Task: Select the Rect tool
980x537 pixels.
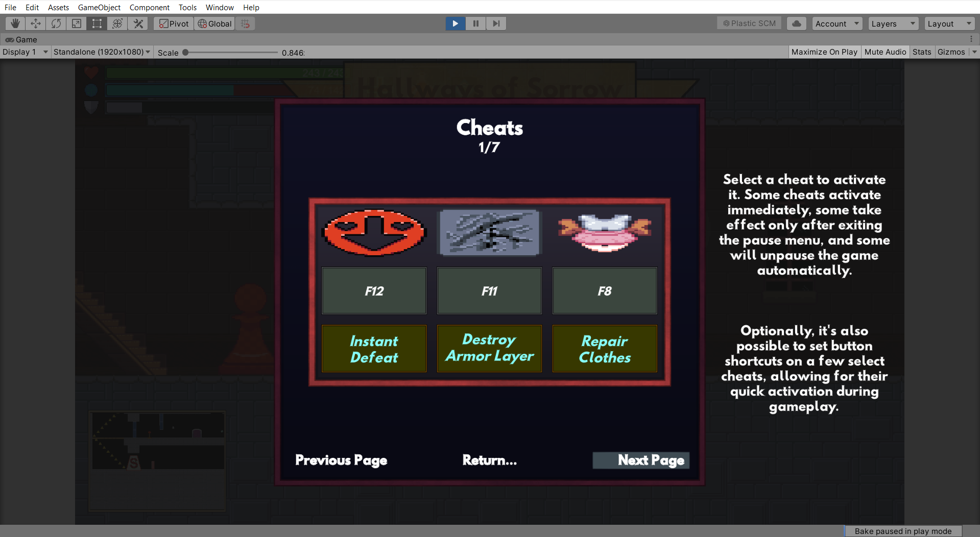Action: click(x=97, y=23)
